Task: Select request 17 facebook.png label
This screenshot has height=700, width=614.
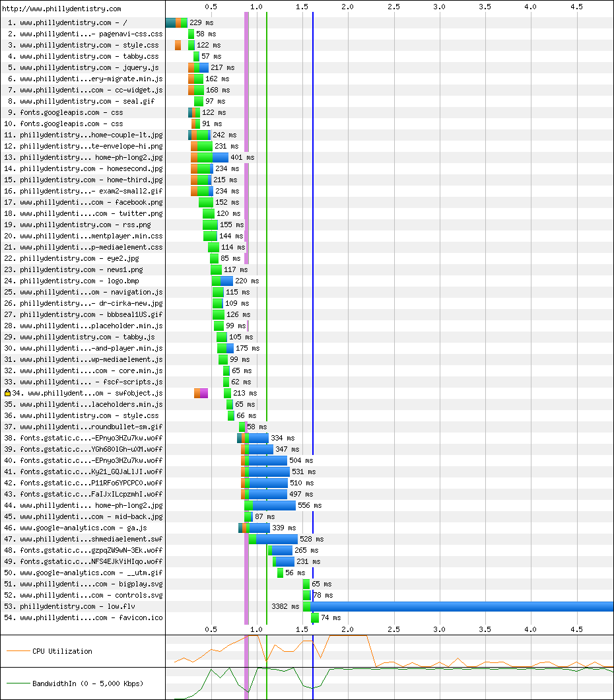Action: [x=83, y=202]
